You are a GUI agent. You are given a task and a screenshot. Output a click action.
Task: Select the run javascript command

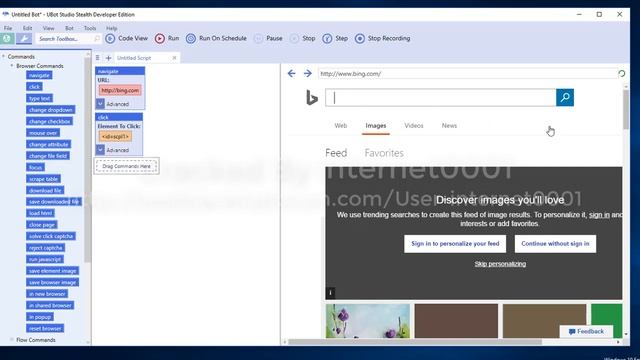45,259
